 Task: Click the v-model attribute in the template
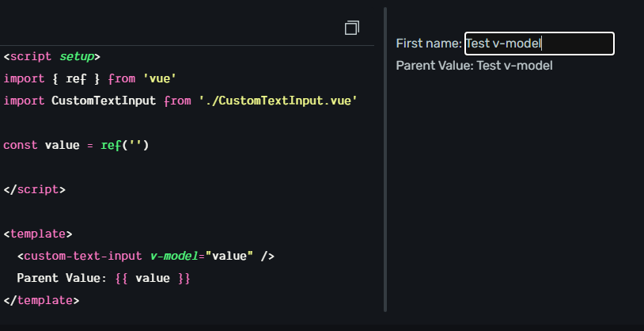[x=174, y=256]
